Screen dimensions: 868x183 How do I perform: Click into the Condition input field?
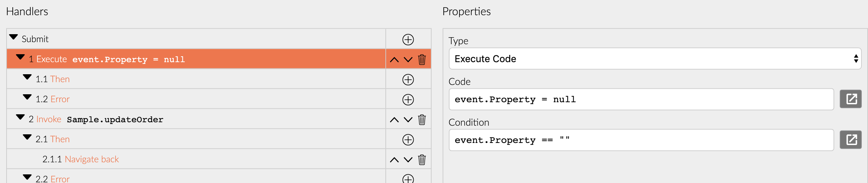[x=641, y=140]
